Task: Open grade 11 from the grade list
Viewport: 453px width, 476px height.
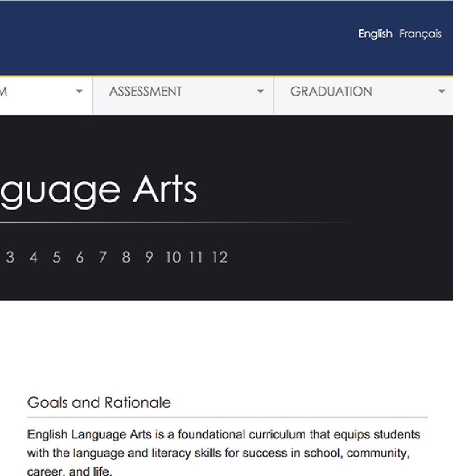Action: point(195,258)
